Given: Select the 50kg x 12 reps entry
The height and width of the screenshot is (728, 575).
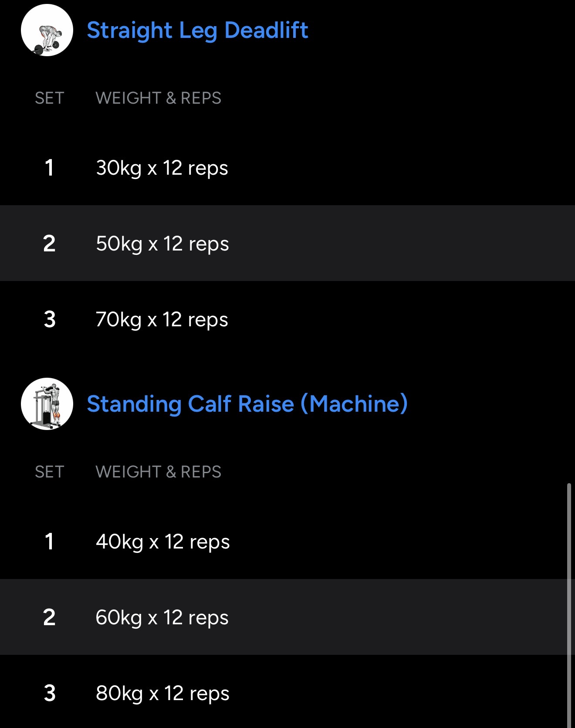Looking at the screenshot, I should [x=162, y=244].
